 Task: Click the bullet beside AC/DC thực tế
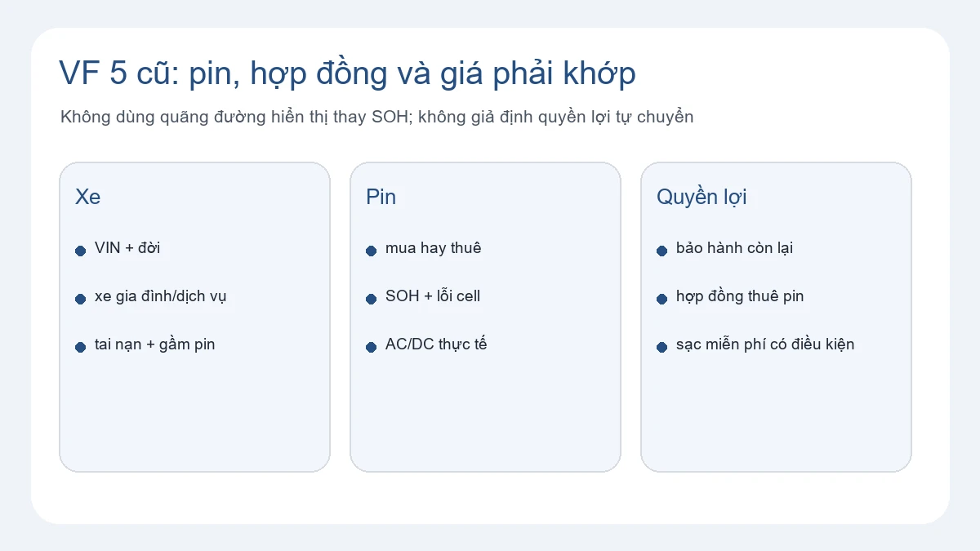[x=371, y=347]
